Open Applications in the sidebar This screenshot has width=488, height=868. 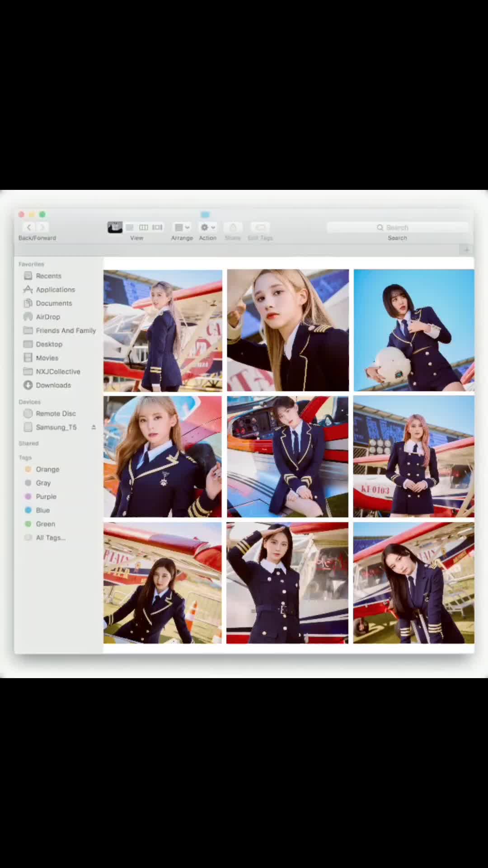point(49,289)
